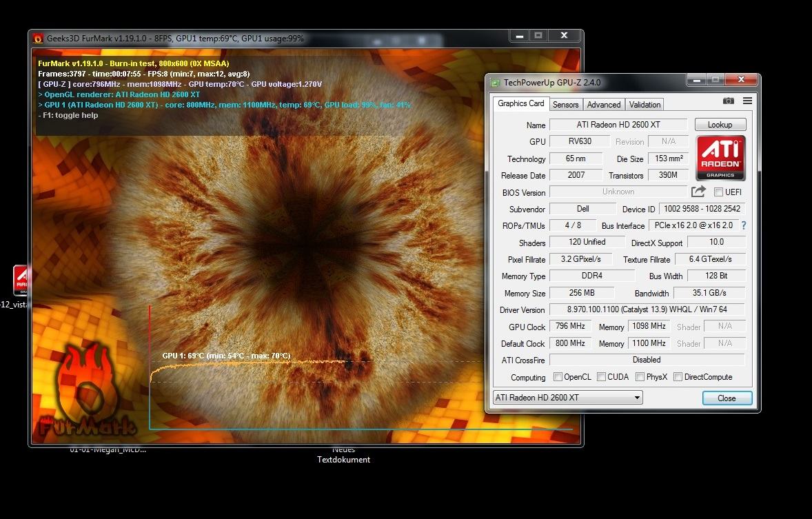
Task: Click the ATI Radeon Graphics logo
Action: [x=720, y=158]
